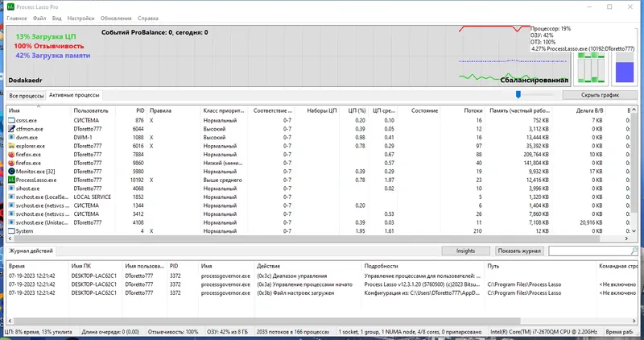Click the Firefox icon for PID 7884
The height and width of the screenshot is (340, 644).
(11, 155)
